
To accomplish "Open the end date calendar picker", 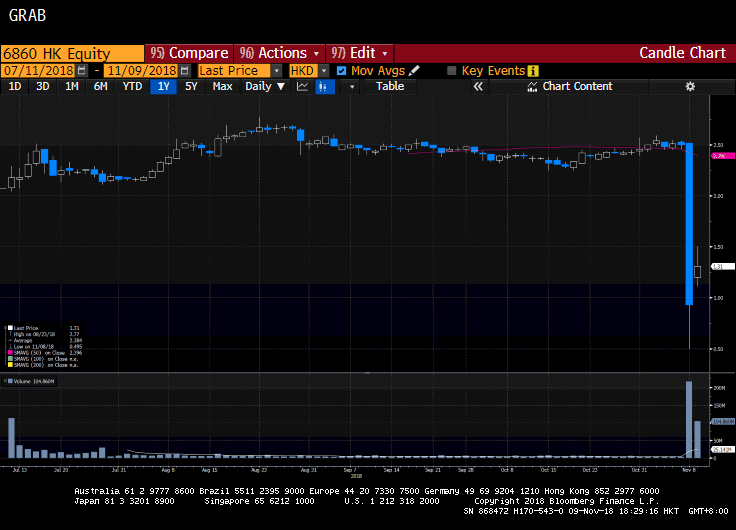I will point(185,71).
